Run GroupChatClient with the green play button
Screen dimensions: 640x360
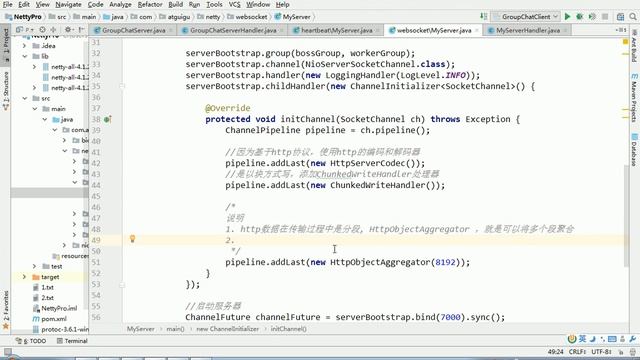(567, 17)
